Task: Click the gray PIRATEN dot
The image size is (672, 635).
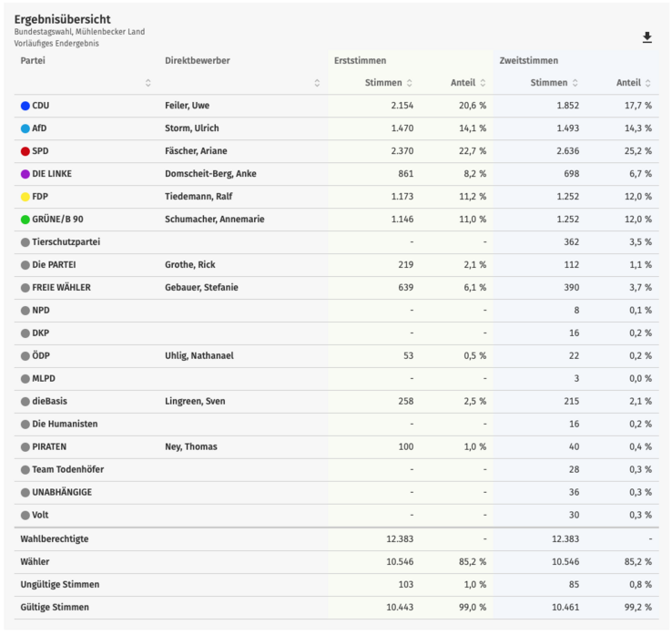Action: [x=25, y=446]
